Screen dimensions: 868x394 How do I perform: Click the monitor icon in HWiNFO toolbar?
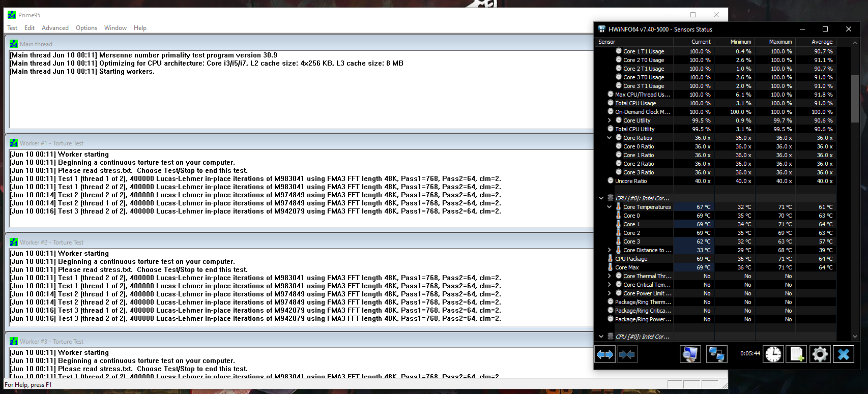click(x=690, y=354)
